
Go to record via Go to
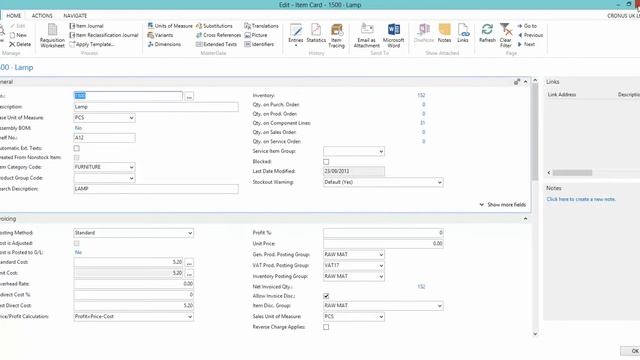pyautogui.click(x=527, y=26)
